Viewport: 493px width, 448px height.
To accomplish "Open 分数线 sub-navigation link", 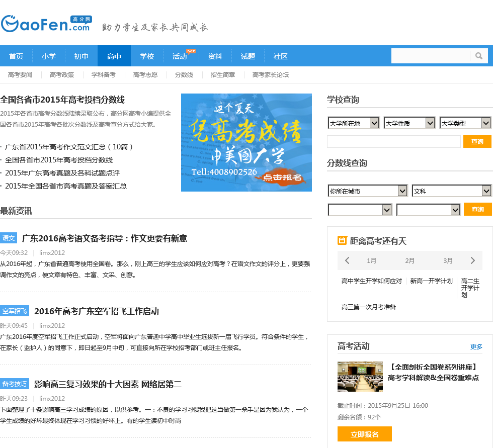I will coord(184,75).
